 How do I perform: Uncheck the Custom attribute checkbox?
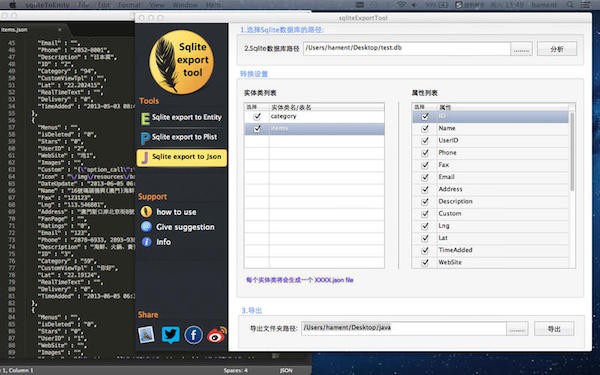[425, 214]
